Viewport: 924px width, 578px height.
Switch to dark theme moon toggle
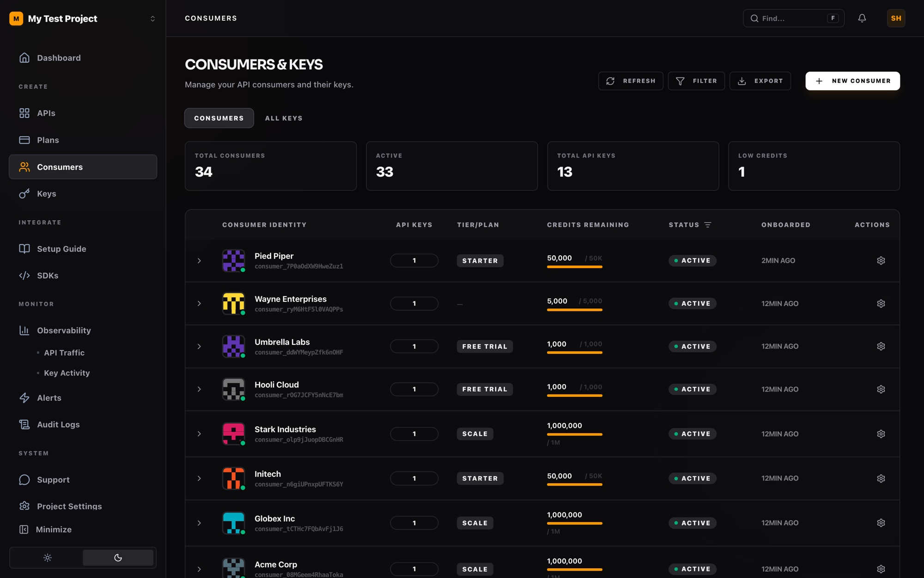(118, 558)
